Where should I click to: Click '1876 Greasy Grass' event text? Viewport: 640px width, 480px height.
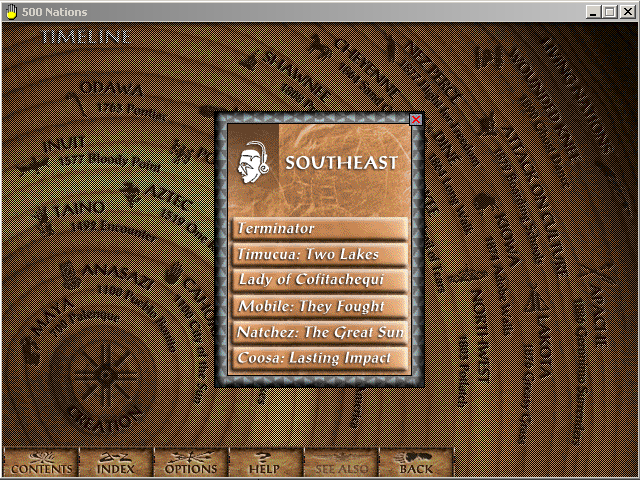coord(527,394)
